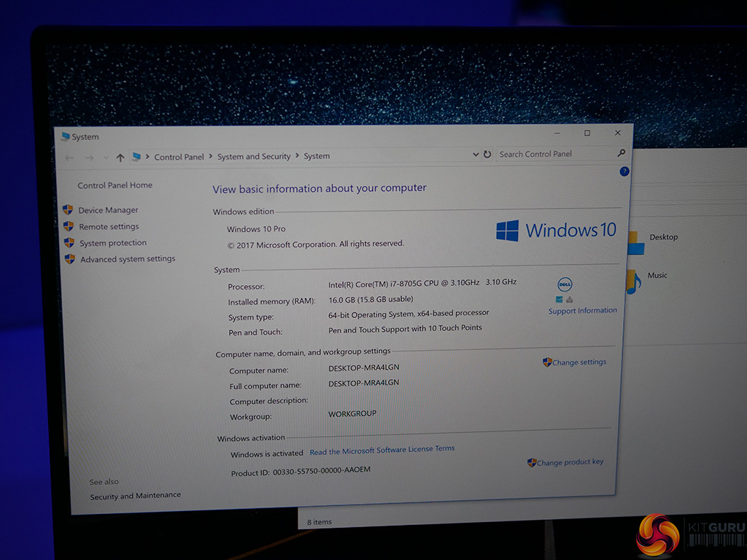Select Control Panel in the breadcrumb
The width and height of the screenshot is (747, 560).
click(179, 157)
